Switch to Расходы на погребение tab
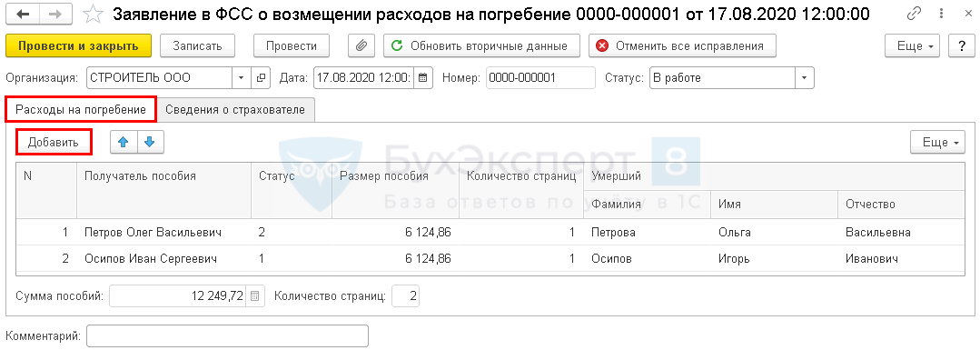 coord(80,110)
